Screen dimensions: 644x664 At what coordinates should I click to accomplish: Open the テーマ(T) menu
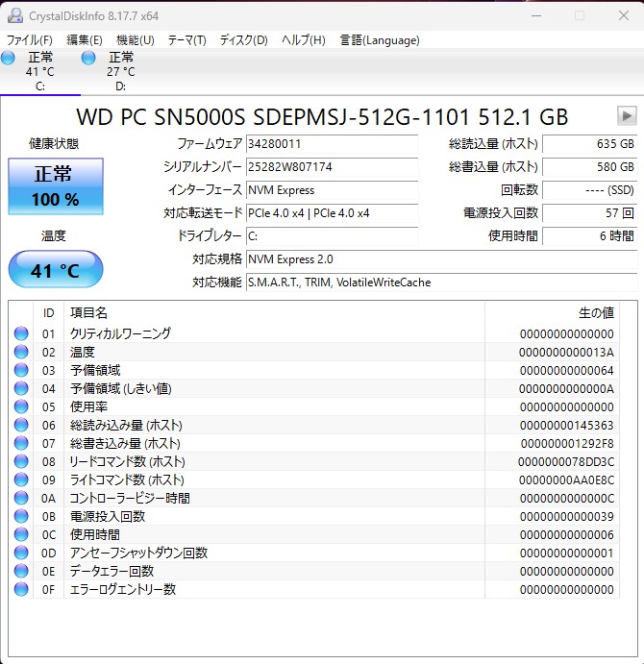tap(186, 40)
